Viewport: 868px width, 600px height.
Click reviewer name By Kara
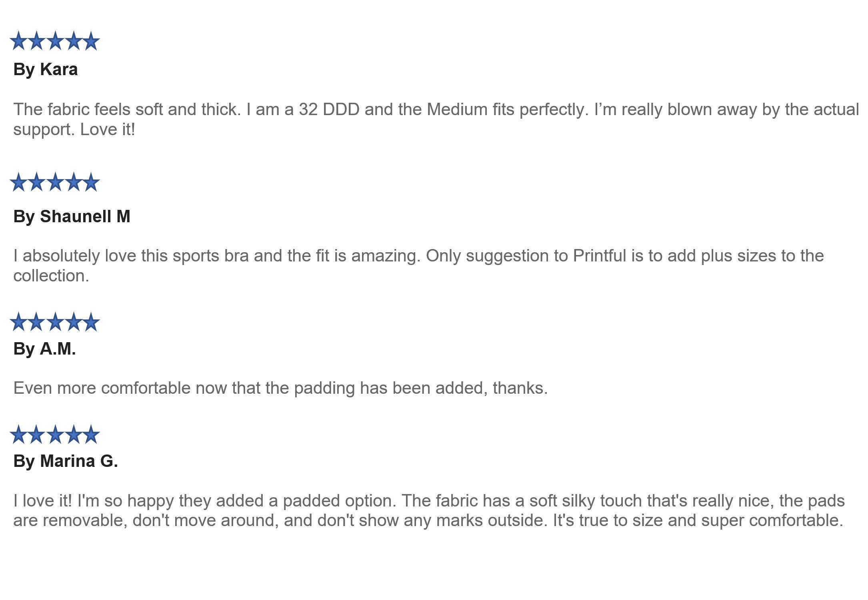click(x=46, y=70)
